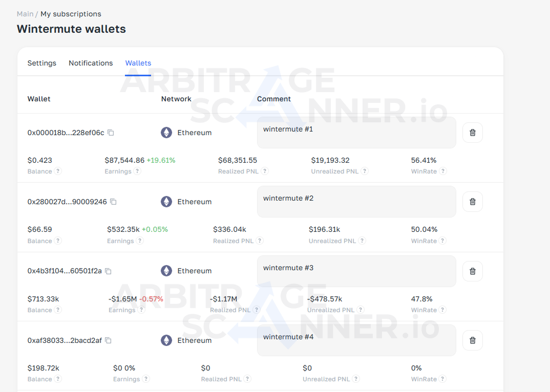Click the Comment column header
Screen dimensions: 550x392
coord(274,99)
